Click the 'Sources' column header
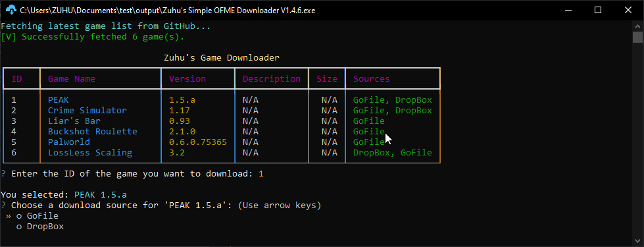This screenshot has width=644, height=247. tap(372, 79)
